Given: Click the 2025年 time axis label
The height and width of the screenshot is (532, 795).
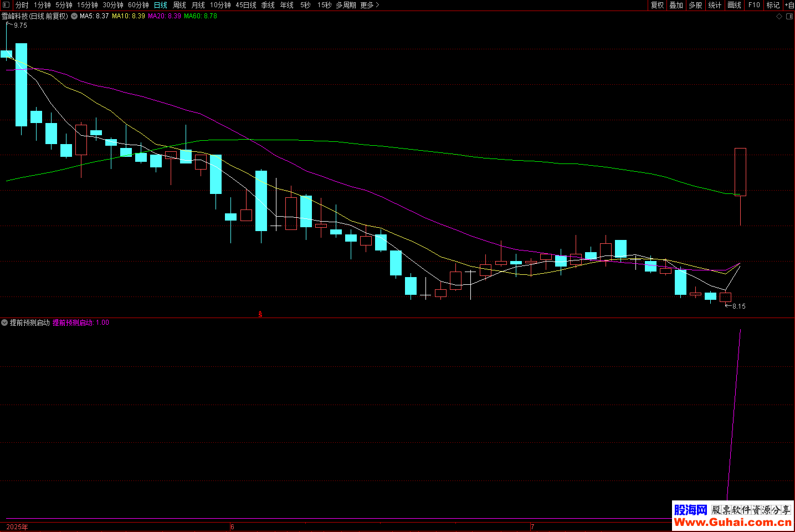Looking at the screenshot, I should (17, 527).
